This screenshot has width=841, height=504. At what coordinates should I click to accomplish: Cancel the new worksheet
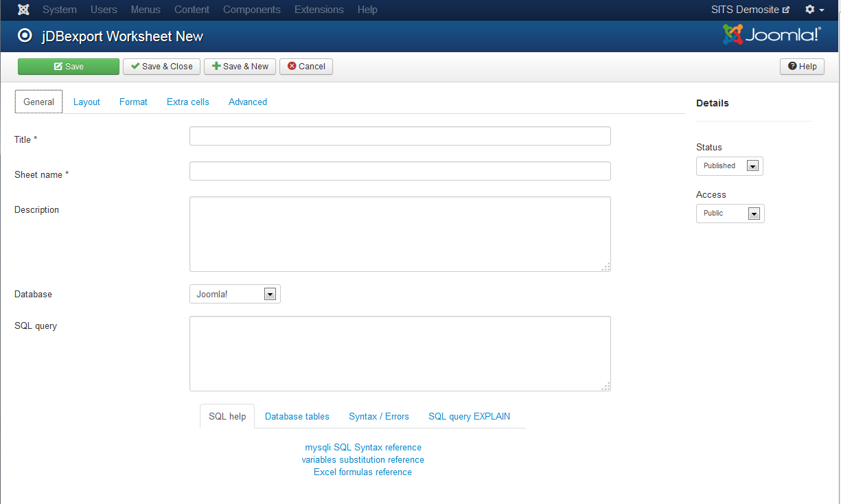point(306,67)
